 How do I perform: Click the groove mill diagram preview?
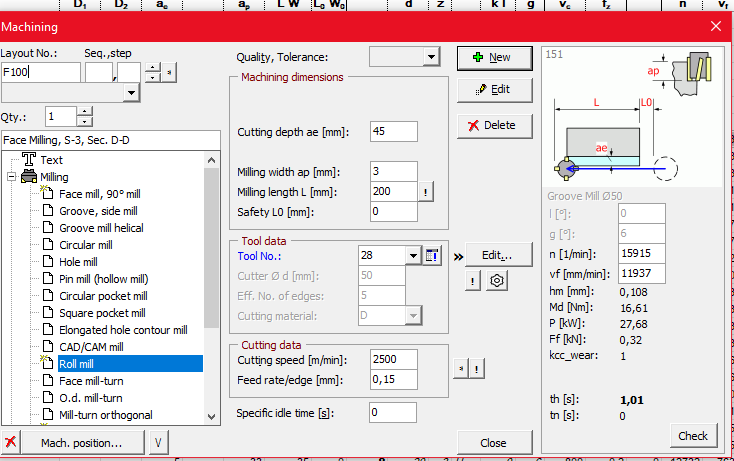click(632, 117)
